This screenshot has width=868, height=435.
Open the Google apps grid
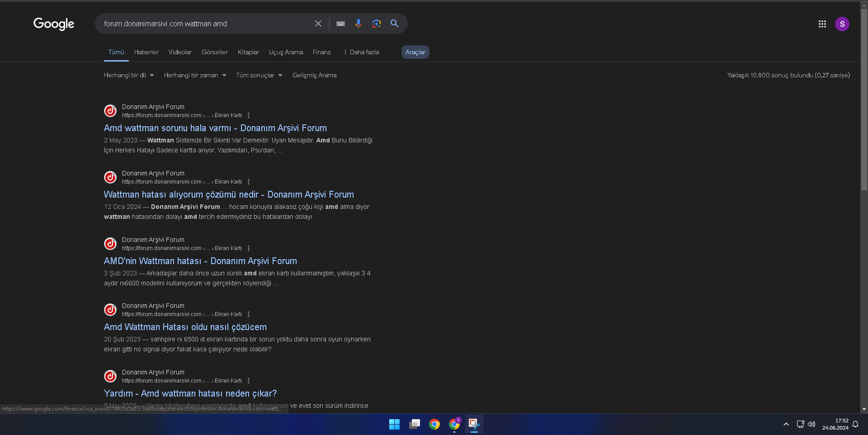pyautogui.click(x=822, y=24)
